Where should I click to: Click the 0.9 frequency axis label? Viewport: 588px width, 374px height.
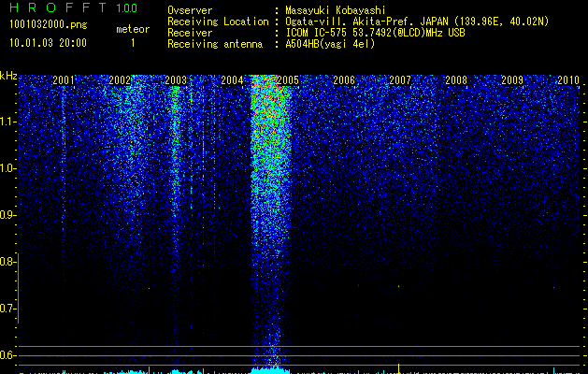(8, 215)
